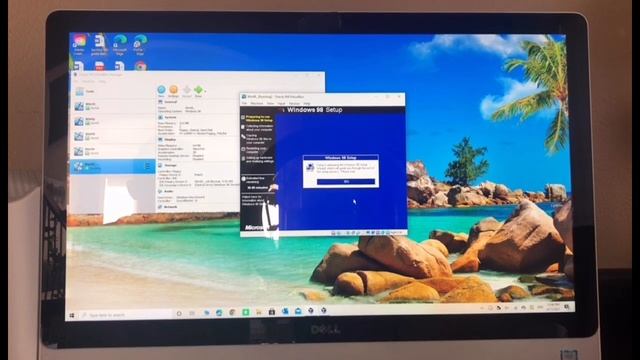This screenshot has width=640, height=360.
Task: Open Settings from the VirtualBox Manager toolbar
Action: (174, 91)
